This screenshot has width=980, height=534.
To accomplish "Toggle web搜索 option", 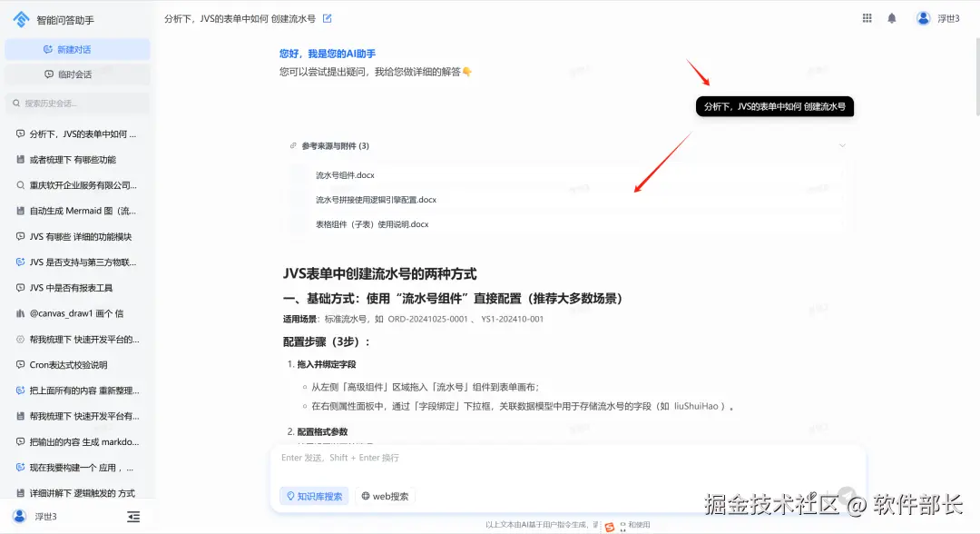I will pyautogui.click(x=385, y=496).
